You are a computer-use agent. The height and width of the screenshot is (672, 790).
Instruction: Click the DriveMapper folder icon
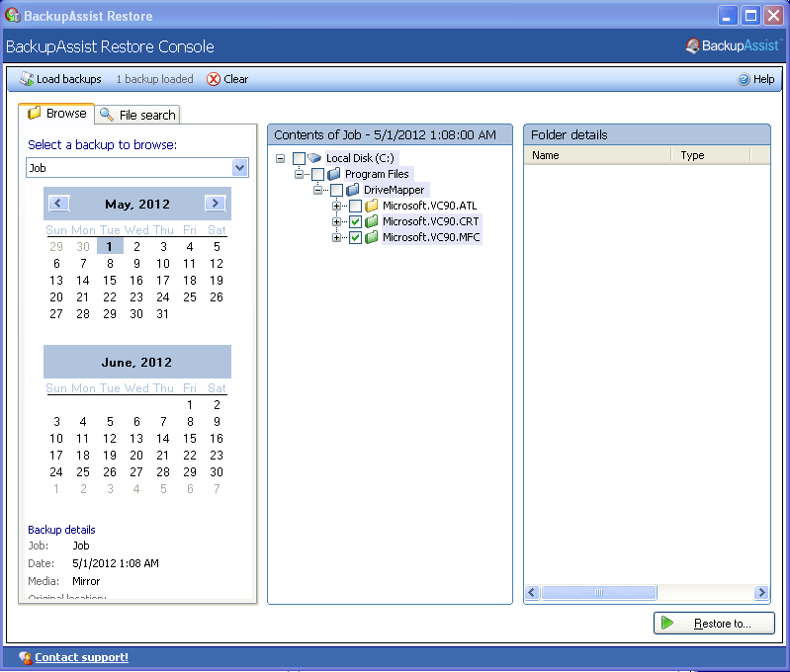pyautogui.click(x=353, y=190)
